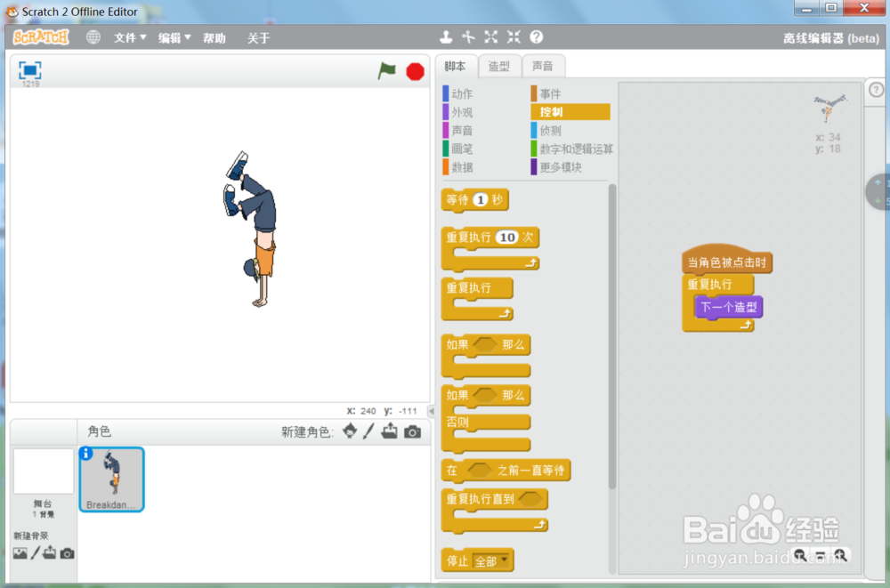
Task: Click the Scratch logo
Action: pyautogui.click(x=41, y=37)
